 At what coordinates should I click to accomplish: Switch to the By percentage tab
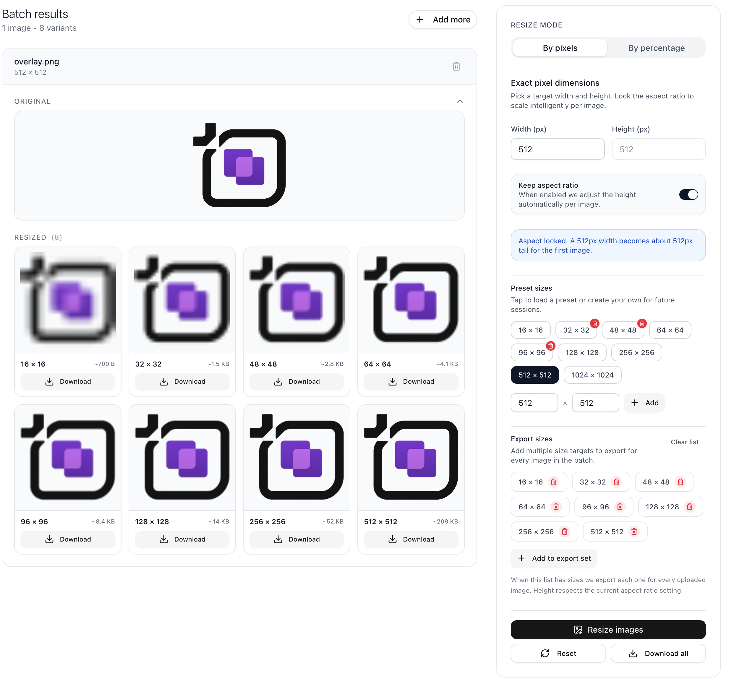click(656, 48)
